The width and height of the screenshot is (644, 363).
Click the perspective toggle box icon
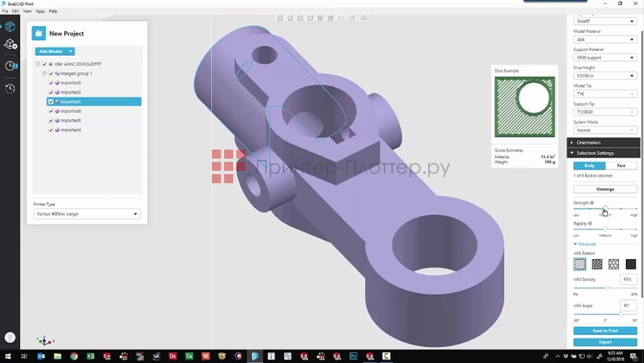[352, 18]
